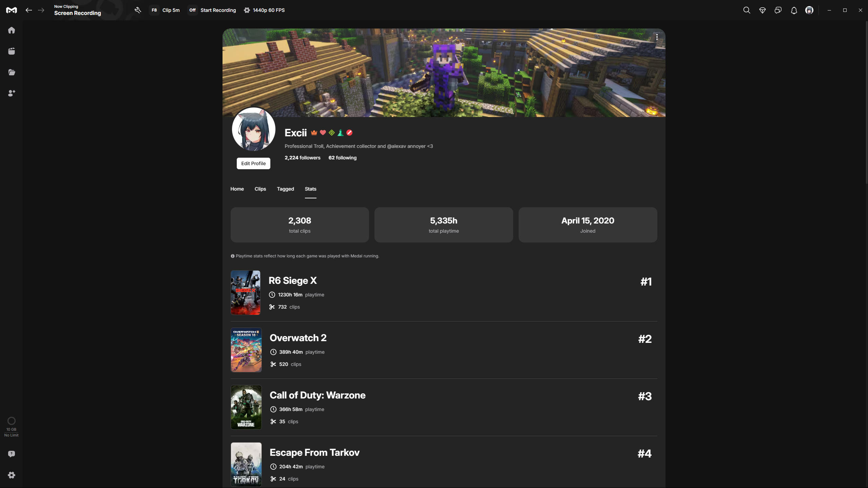
Task: Open the Premium diamond icon in the top bar
Action: point(763,10)
